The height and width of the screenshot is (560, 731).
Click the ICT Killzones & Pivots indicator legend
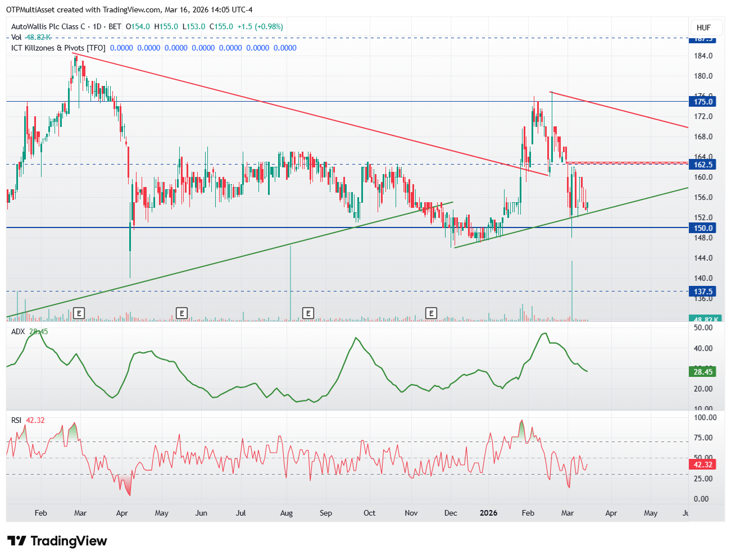58,48
